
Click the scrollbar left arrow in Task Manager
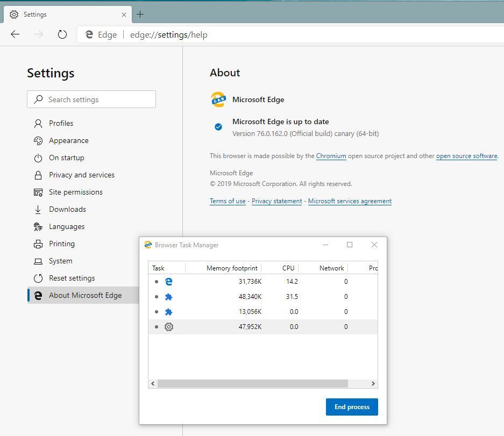(153, 384)
